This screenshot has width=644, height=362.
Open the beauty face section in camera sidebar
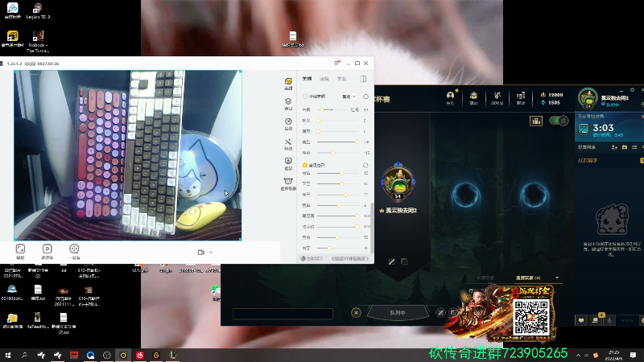point(288,84)
